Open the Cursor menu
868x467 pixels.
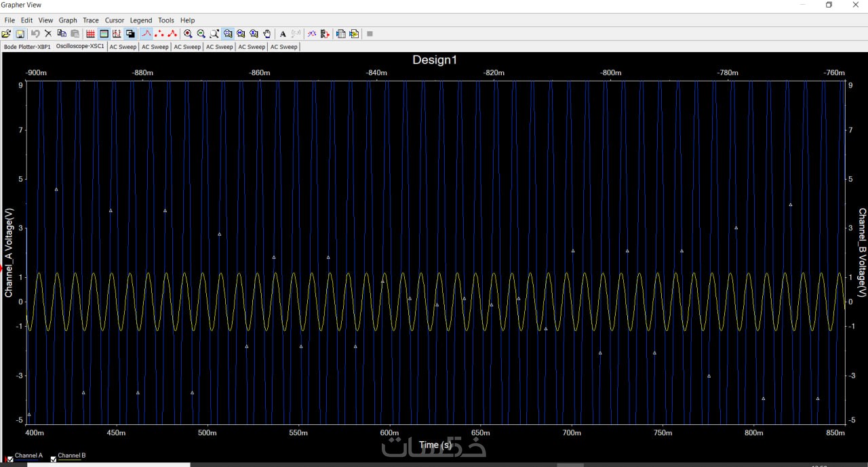tap(115, 20)
